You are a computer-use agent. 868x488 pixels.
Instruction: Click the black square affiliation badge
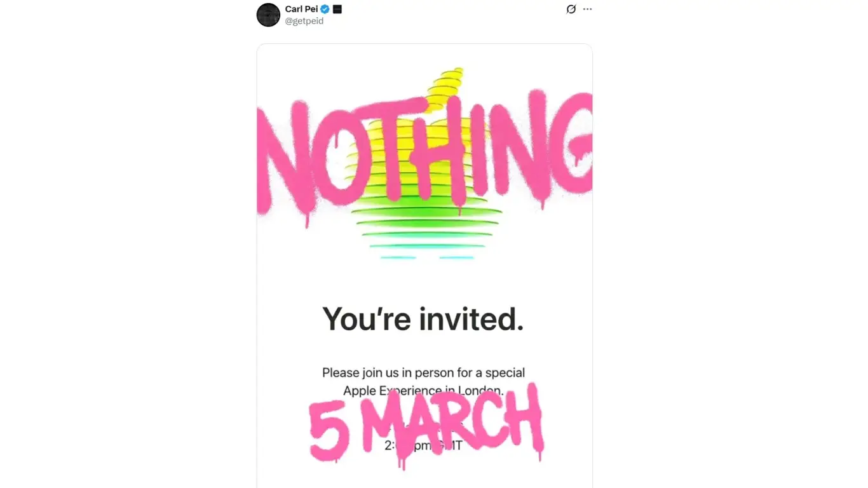pyautogui.click(x=337, y=9)
